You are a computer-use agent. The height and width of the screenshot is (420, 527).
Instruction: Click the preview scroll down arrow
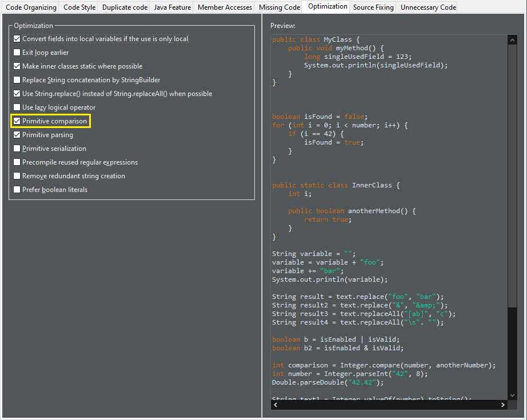[512, 395]
